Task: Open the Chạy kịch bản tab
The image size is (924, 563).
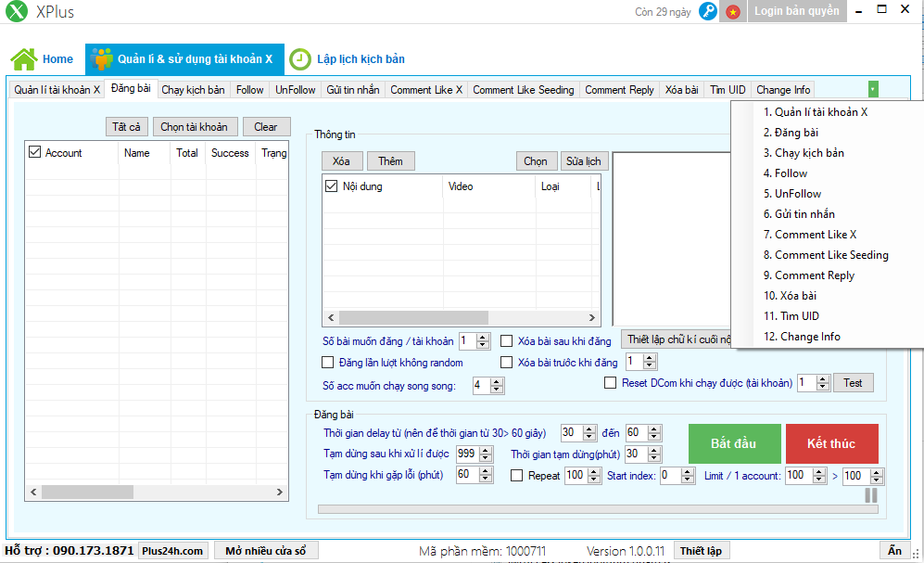Action: (x=194, y=90)
